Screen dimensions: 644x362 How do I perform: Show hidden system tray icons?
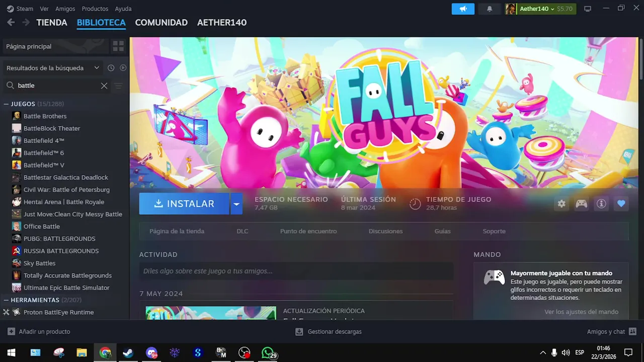[543, 353]
